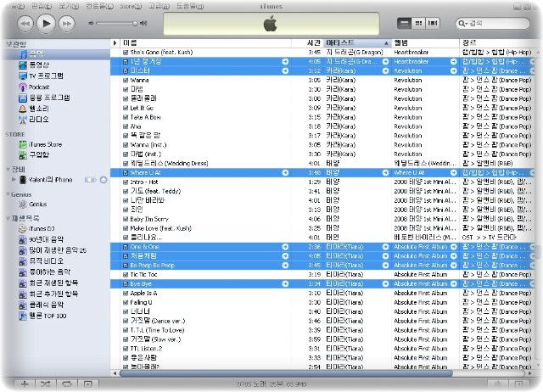The height and width of the screenshot is (392, 543).
Task: Toggle shuffle with the bottom shuffle button
Action: [46, 384]
